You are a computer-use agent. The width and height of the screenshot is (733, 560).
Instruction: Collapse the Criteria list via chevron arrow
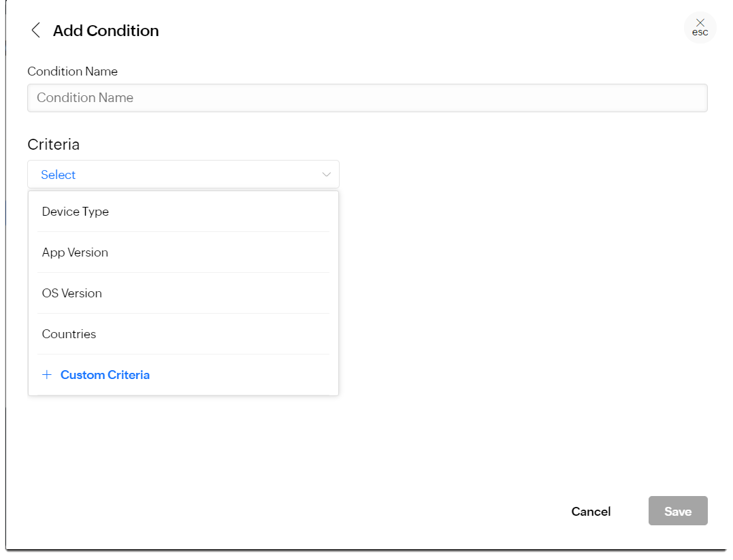pyautogui.click(x=327, y=175)
